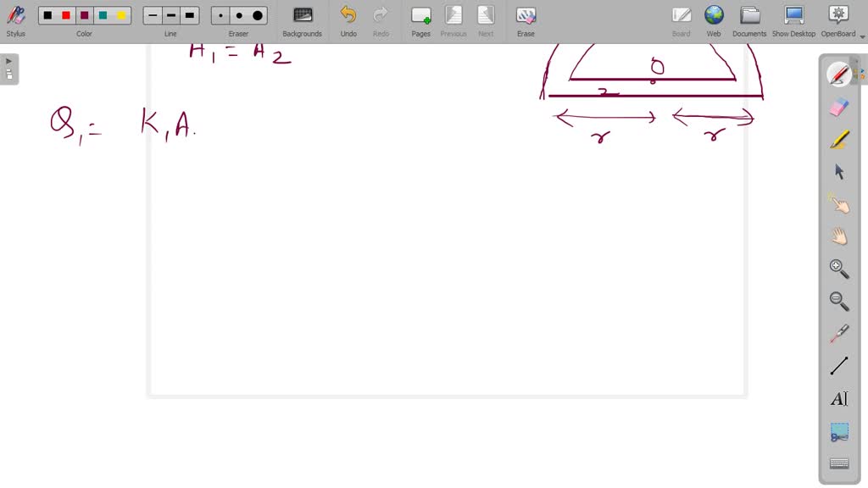The height and width of the screenshot is (488, 868).
Task: Undo the last stroke
Action: (x=348, y=21)
